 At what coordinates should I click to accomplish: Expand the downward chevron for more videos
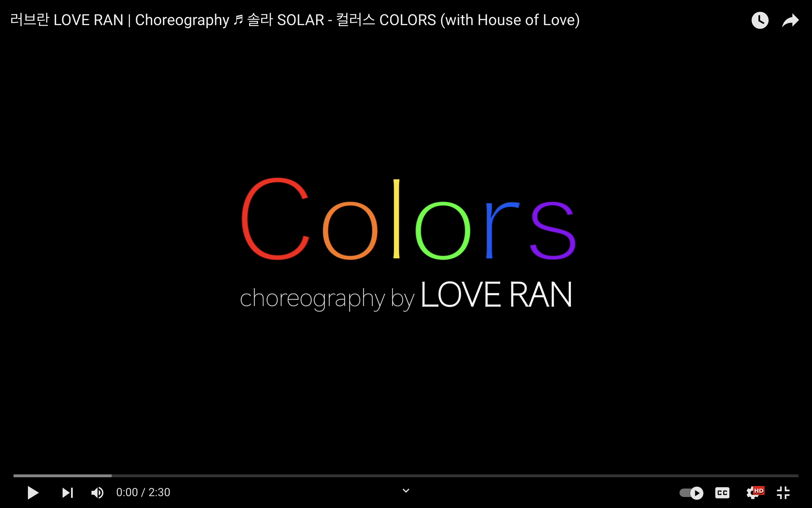pos(406,491)
